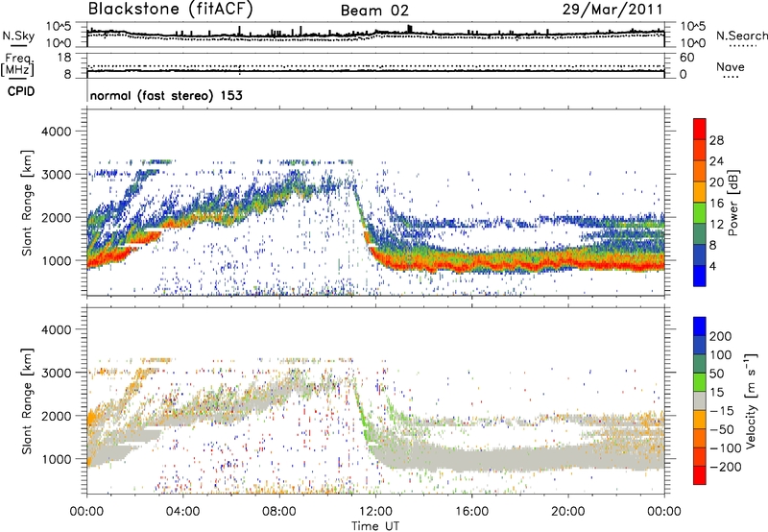768x532 pixels.
Task: Click the 12:00 time axis label
Action: pos(375,512)
